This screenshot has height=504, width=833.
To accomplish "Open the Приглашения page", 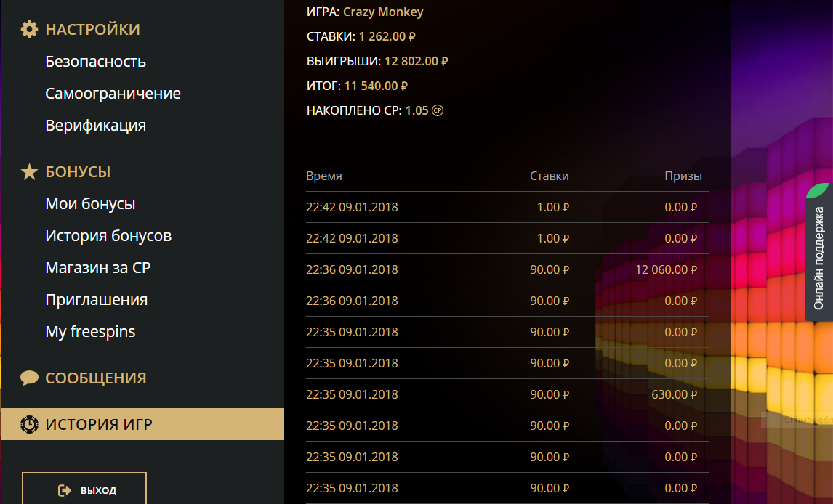I will (x=96, y=300).
